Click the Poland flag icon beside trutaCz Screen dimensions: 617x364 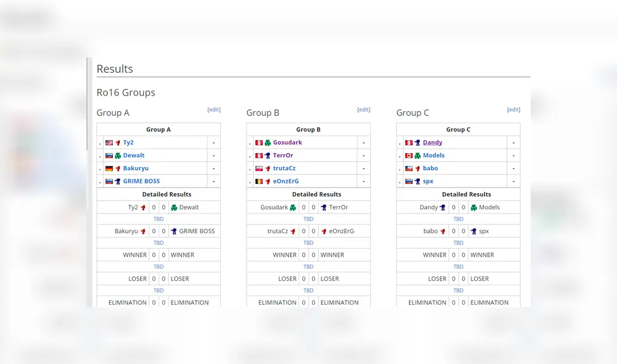pyautogui.click(x=259, y=168)
